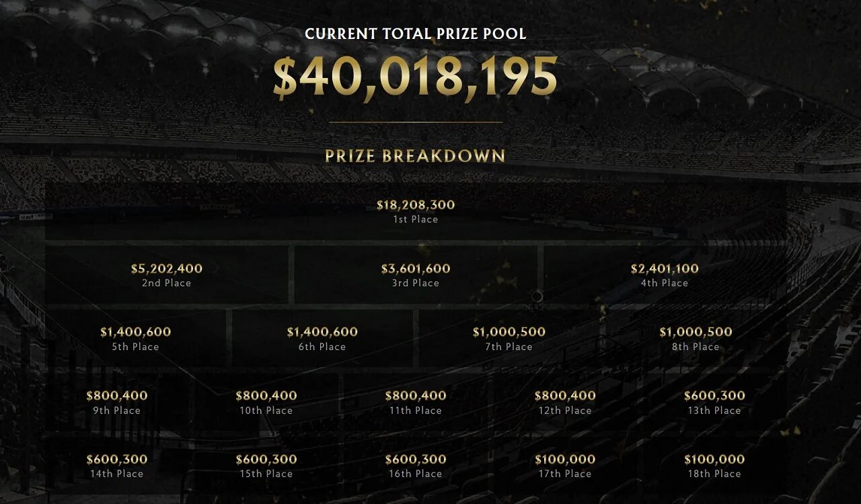Click the $40,018,195 total prize pool amount

pos(415,77)
